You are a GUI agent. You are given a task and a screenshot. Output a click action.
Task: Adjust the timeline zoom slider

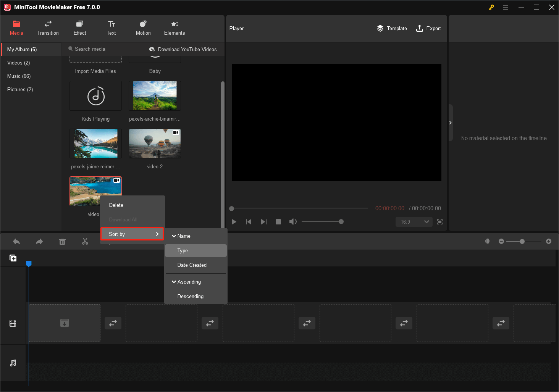coord(524,241)
